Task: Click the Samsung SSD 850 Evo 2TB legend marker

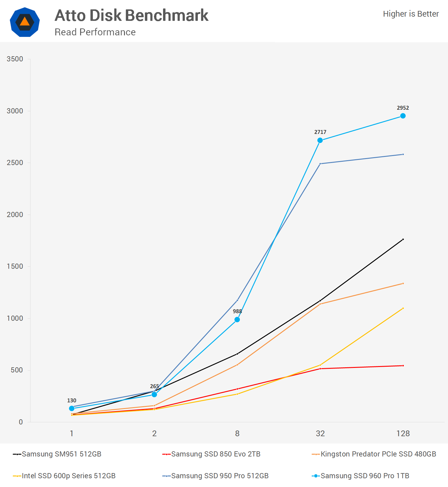Action: (166, 454)
